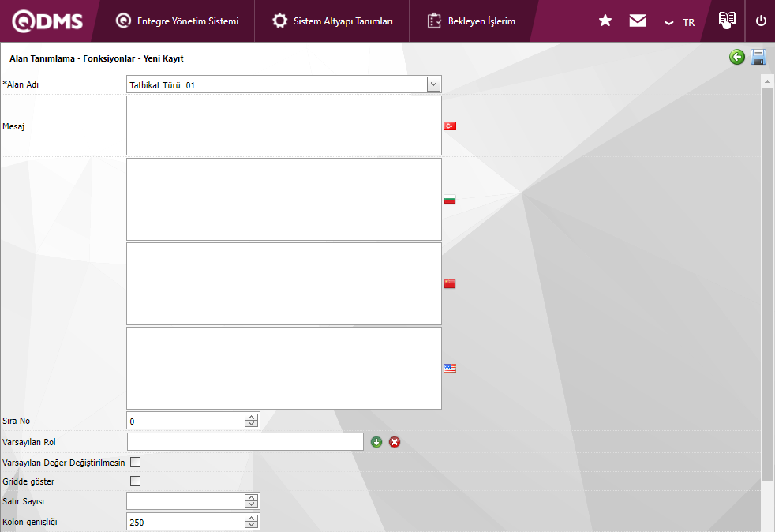Click the US flag icon
The height and width of the screenshot is (532, 775).
[x=450, y=369]
